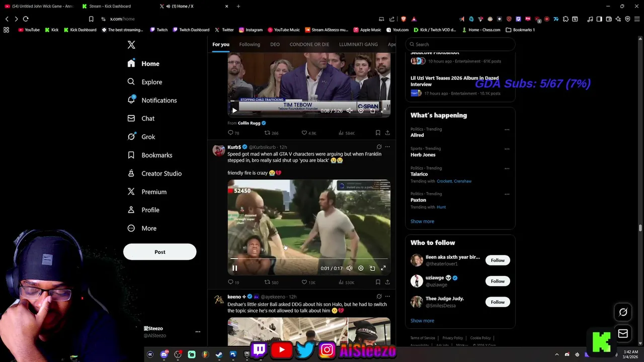Play the Tim Tebow video
Screen dimensions: 644x362
point(234,111)
